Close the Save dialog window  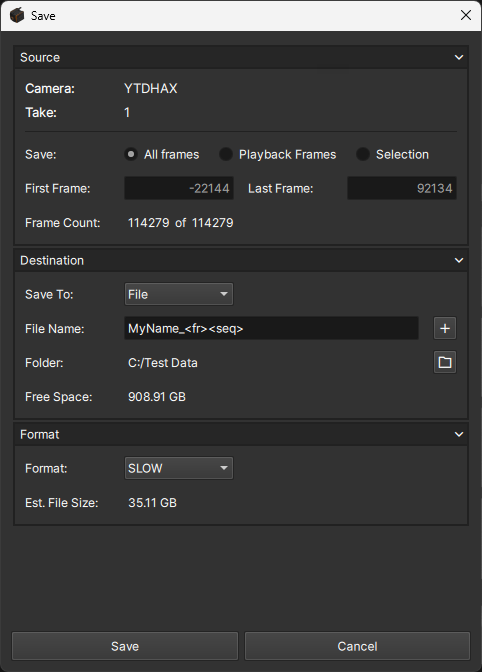point(466,15)
